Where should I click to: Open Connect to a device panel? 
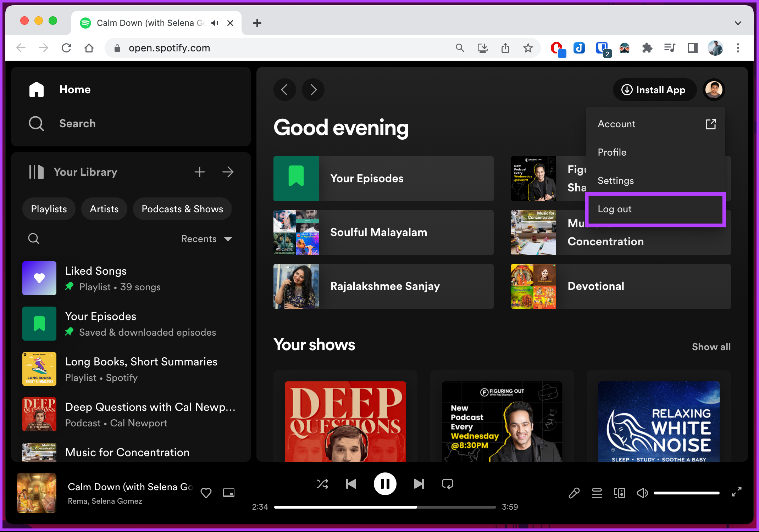click(620, 493)
